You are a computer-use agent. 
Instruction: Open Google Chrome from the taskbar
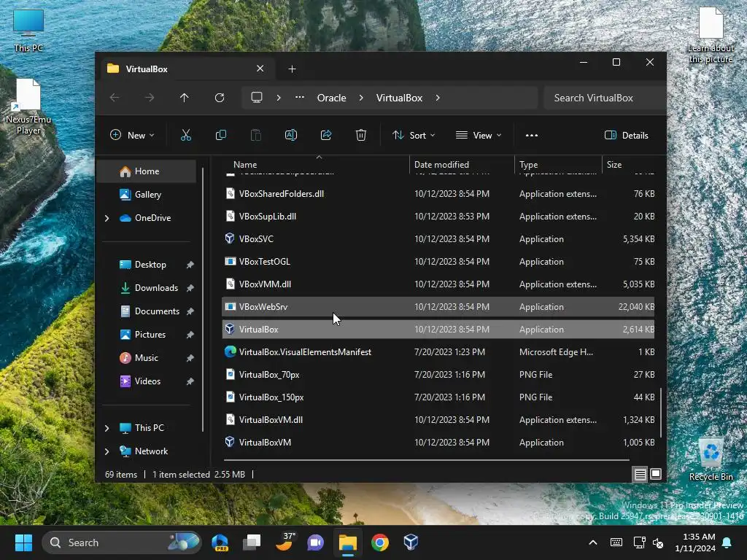click(x=379, y=542)
